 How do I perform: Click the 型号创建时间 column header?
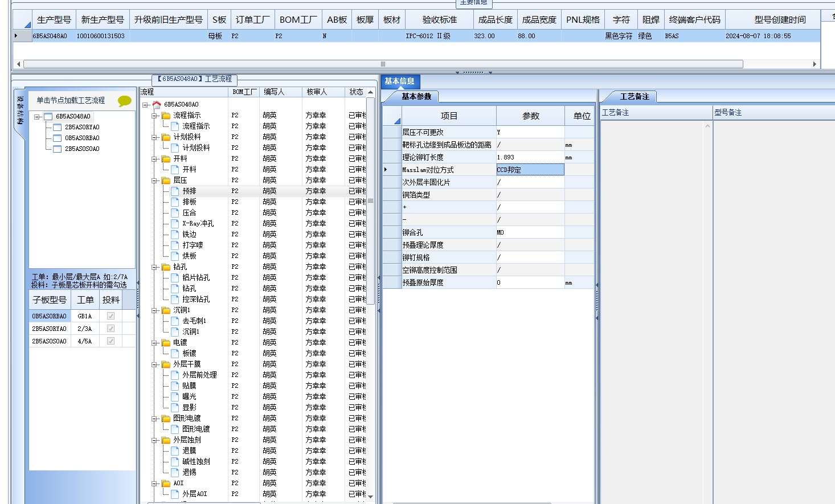780,19
